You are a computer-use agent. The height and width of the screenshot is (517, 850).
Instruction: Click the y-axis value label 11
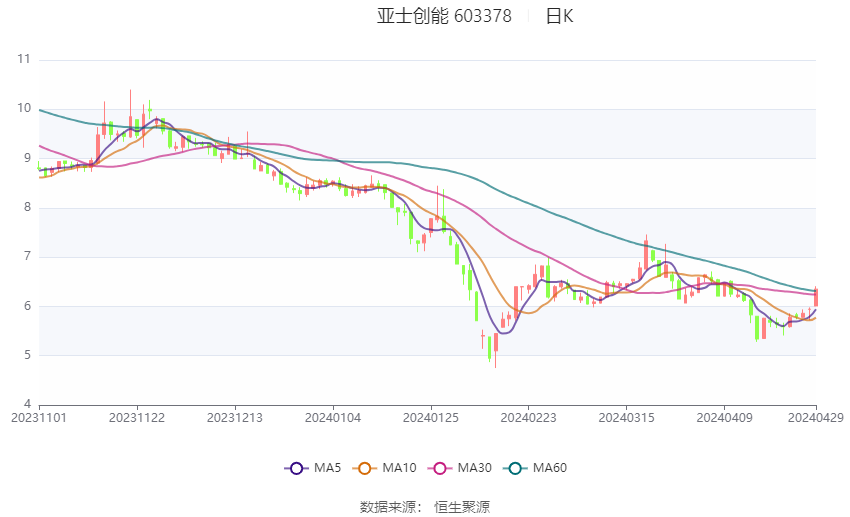coord(24,59)
